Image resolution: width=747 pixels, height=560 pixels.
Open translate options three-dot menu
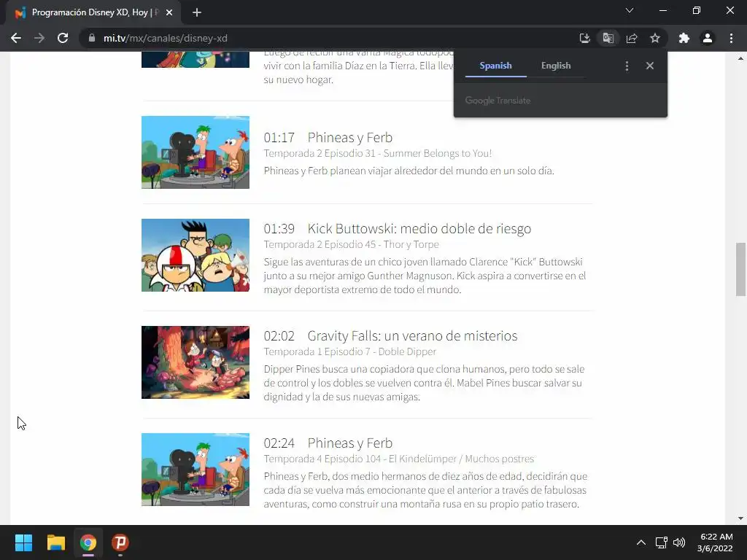(627, 66)
